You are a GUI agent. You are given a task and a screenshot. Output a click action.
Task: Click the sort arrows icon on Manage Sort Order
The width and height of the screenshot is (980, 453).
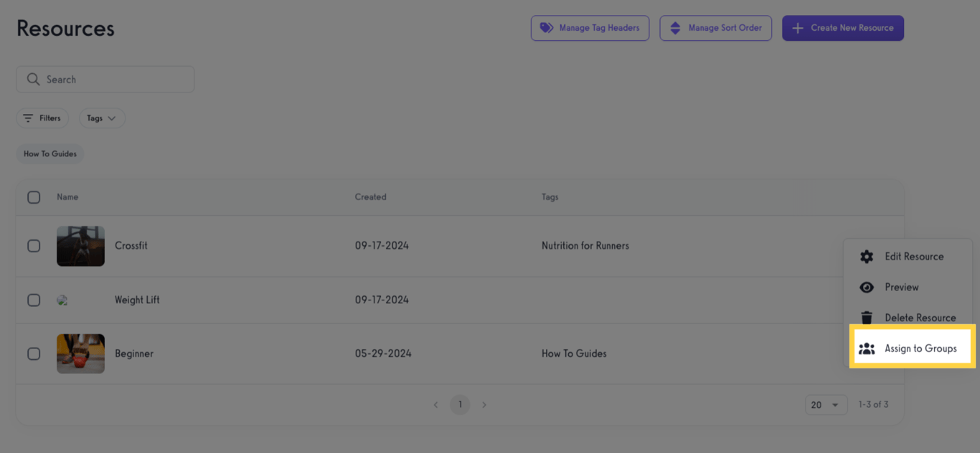click(x=675, y=27)
